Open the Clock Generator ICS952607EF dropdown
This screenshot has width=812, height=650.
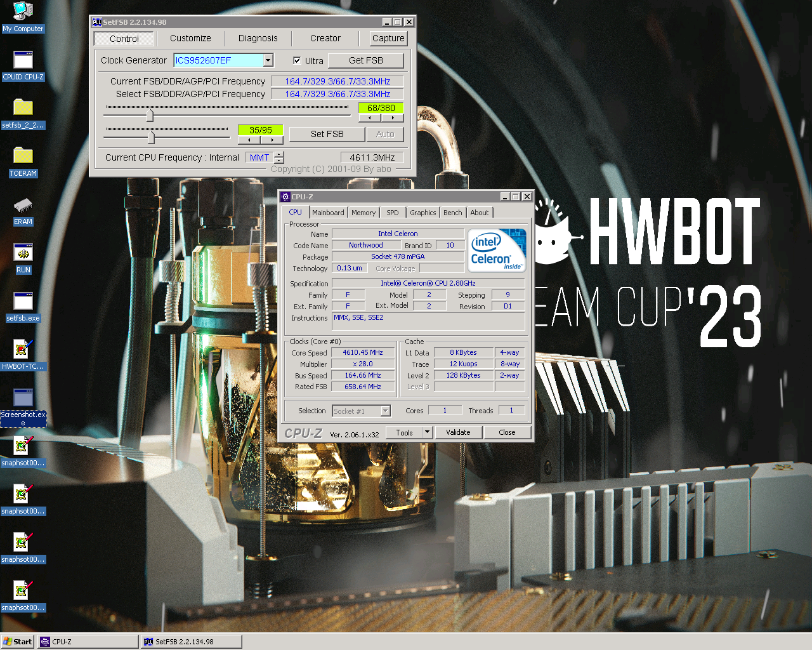[x=268, y=60]
